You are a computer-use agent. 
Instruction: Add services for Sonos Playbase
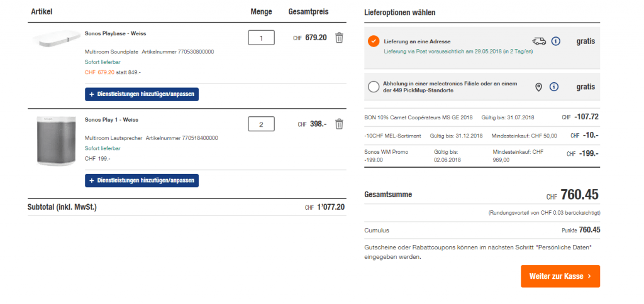click(142, 94)
